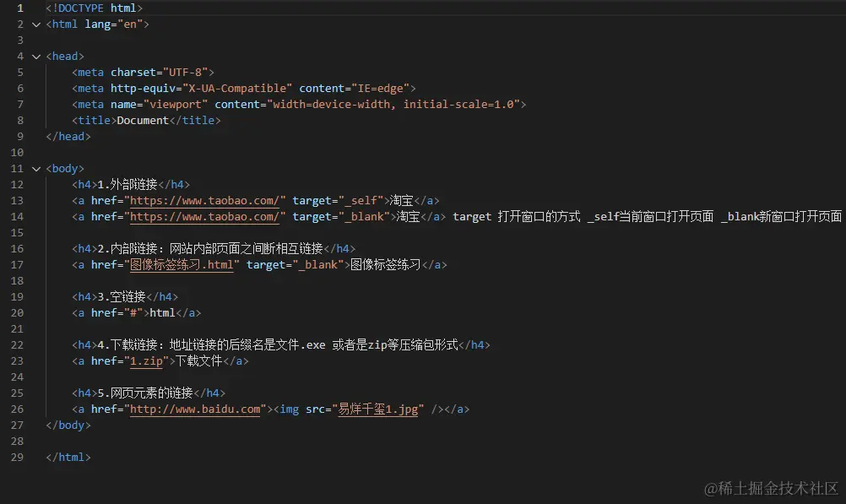Click the target 打开窗口的方式 comment text
Screen dimensions: 846x504
tap(517, 217)
